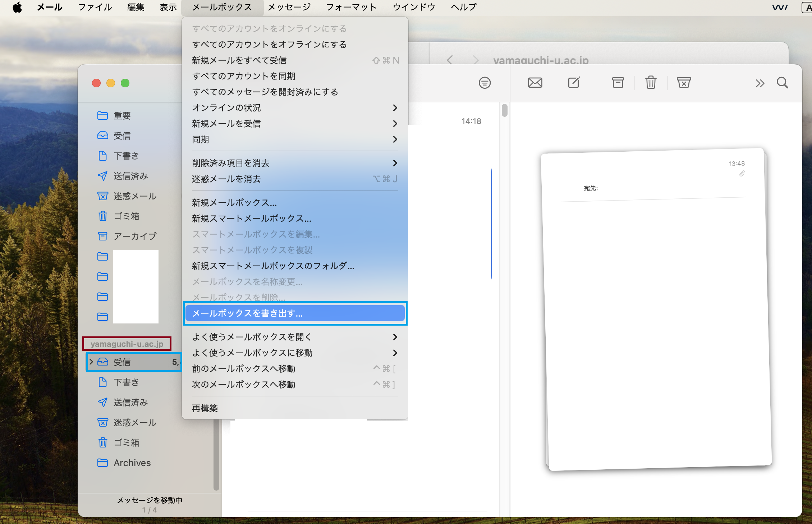
Task: Click message timestamp 14:18 in list
Action: point(471,121)
